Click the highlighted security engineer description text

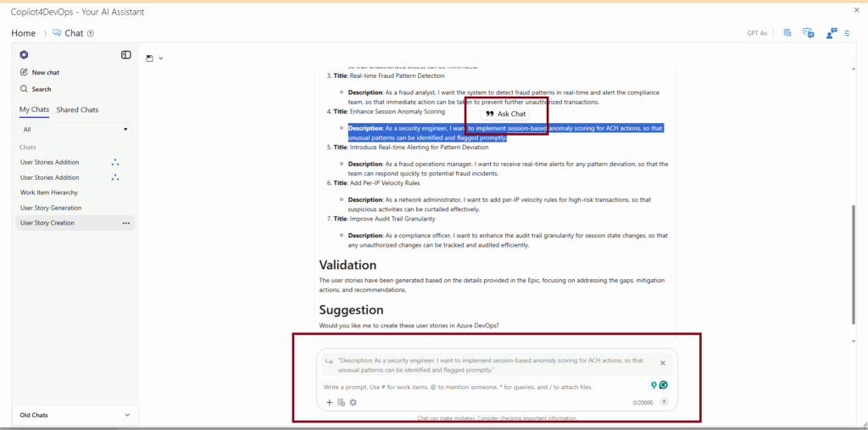[x=505, y=133]
